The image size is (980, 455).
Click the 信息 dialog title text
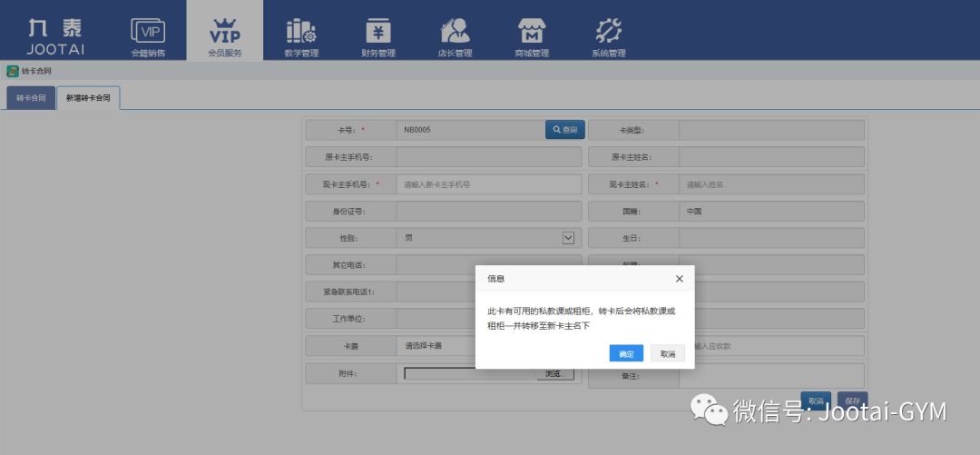[496, 279]
